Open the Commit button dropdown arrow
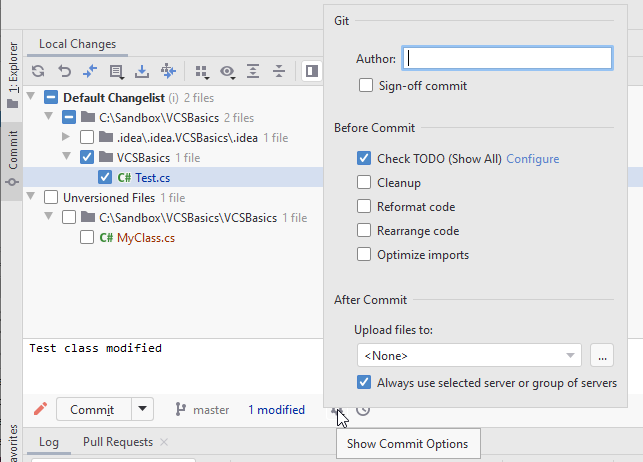The height and width of the screenshot is (462, 643). point(142,409)
